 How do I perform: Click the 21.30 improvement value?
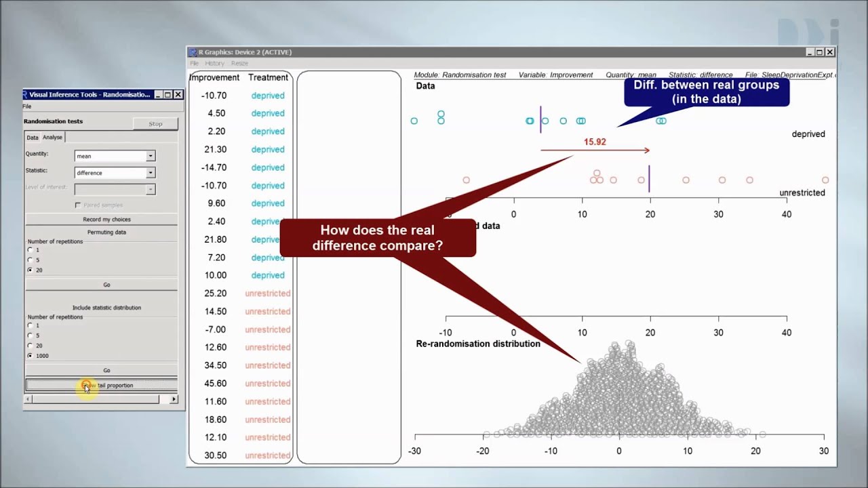click(215, 149)
